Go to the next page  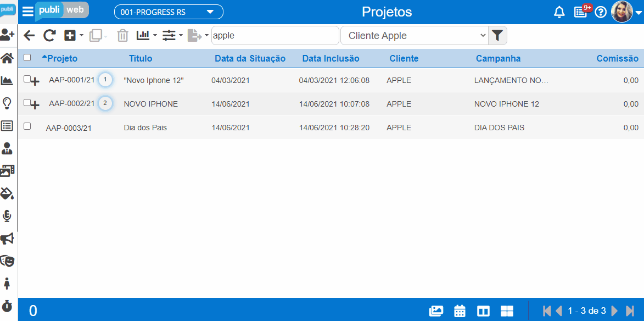point(614,311)
